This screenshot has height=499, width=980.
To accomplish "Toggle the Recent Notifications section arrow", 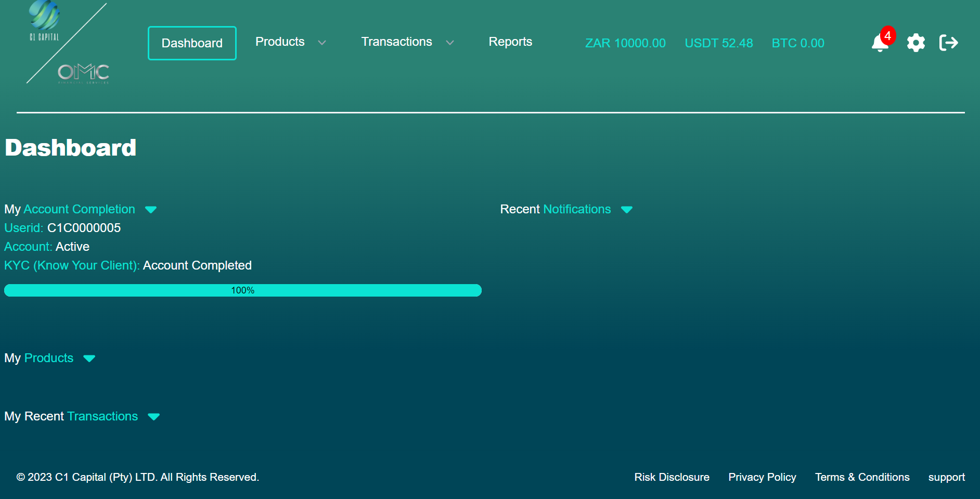I will click(x=627, y=210).
